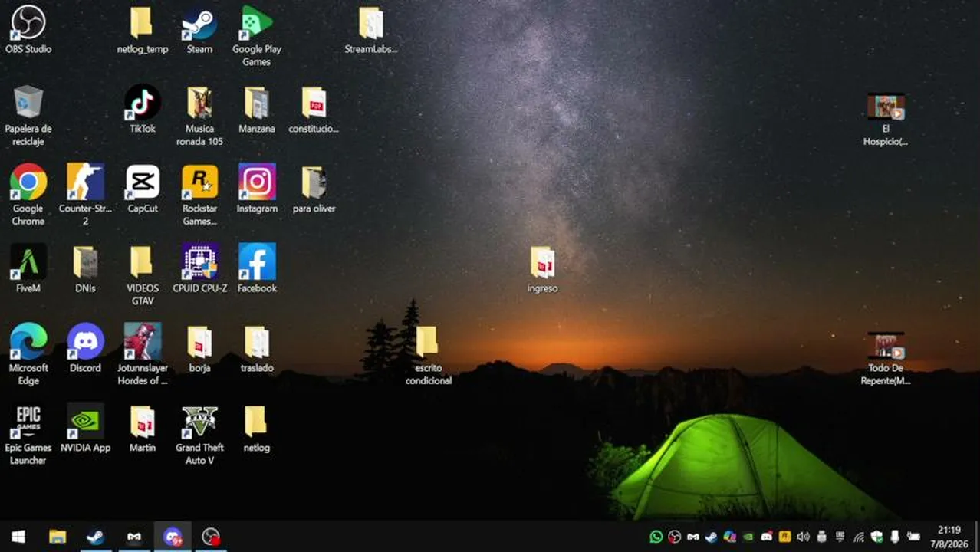Switch to Steam in the taskbar
Screen dimensions: 980x552
[95, 537]
